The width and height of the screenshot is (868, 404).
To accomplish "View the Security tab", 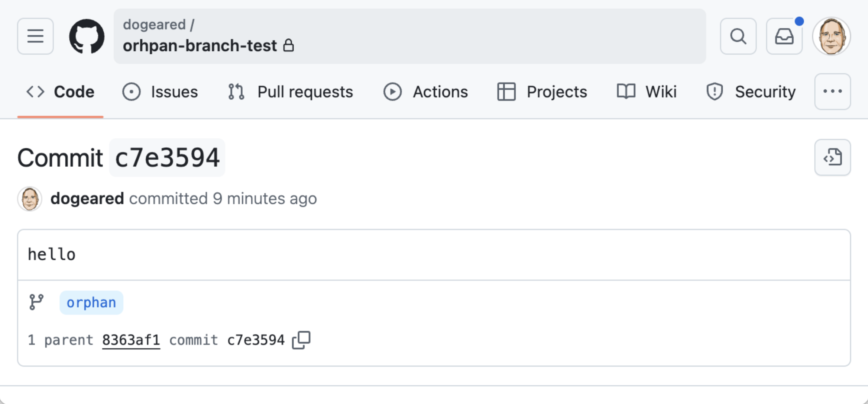I will 751,92.
